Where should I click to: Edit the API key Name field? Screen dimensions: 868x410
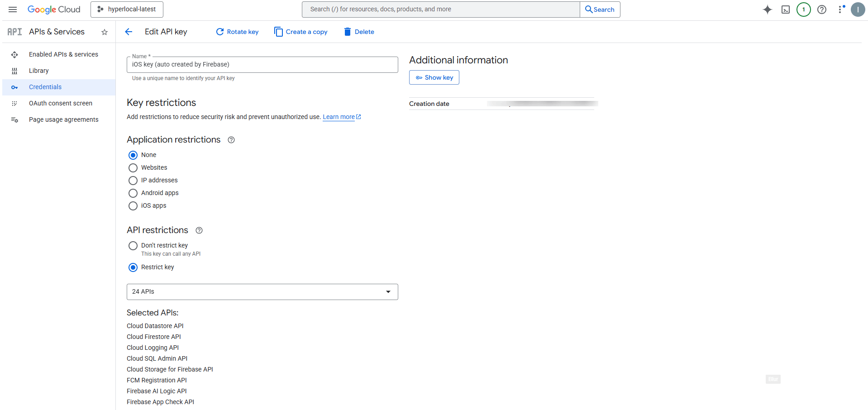[262, 65]
